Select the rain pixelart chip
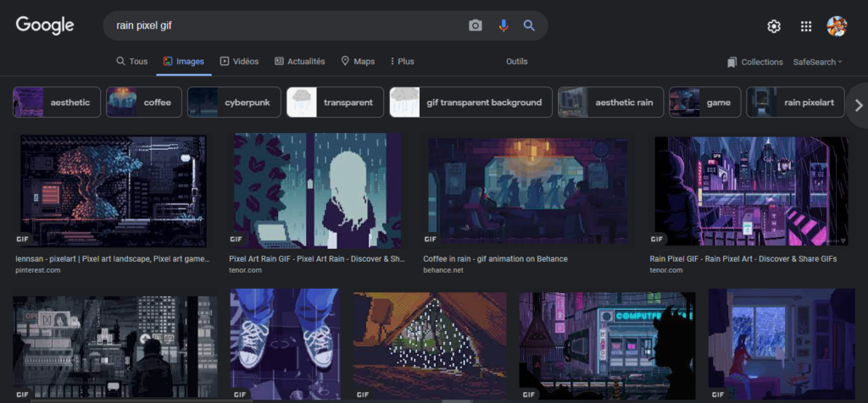Viewport: 868px width, 403px height. [x=795, y=102]
